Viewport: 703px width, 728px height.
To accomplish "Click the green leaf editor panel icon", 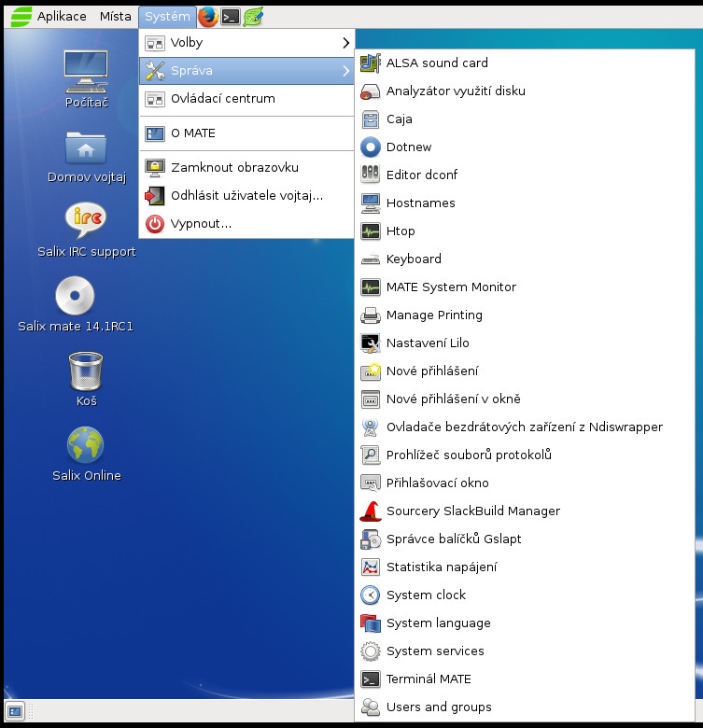I will (x=253, y=17).
